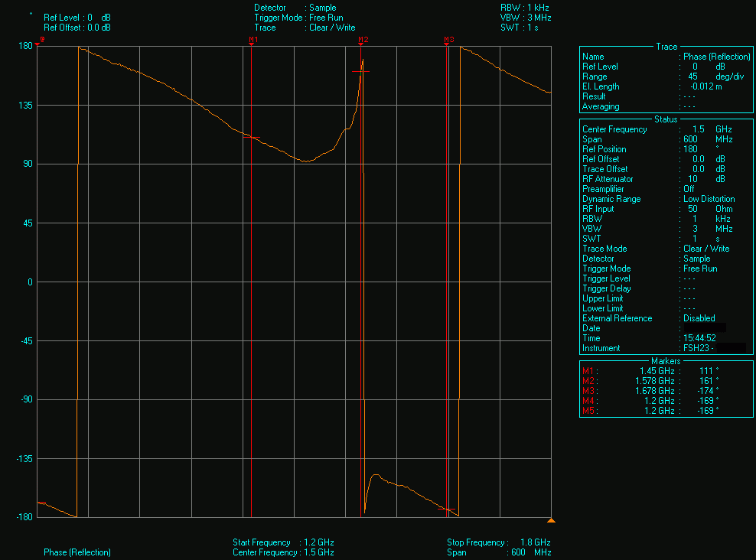The width and height of the screenshot is (756, 560).
Task: Click the Dynamic Range Low Distortion entry
Action: coord(659,199)
